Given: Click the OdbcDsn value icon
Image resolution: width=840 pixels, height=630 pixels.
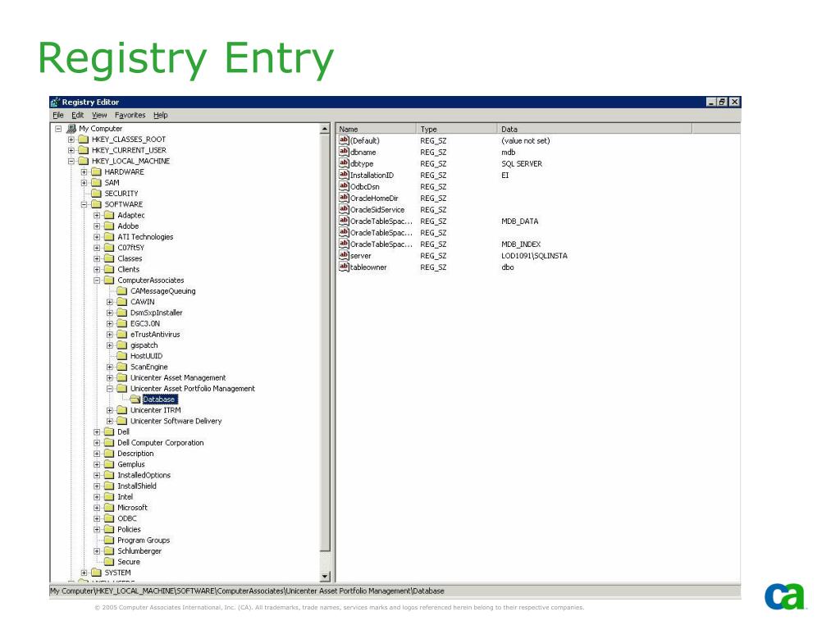Looking at the screenshot, I should click(x=344, y=186).
